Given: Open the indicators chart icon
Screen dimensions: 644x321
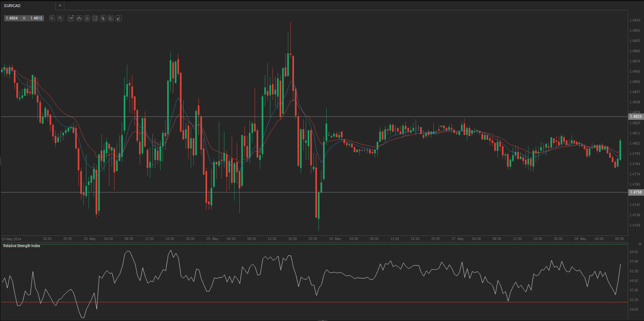Looking at the screenshot, I should click(x=95, y=18).
